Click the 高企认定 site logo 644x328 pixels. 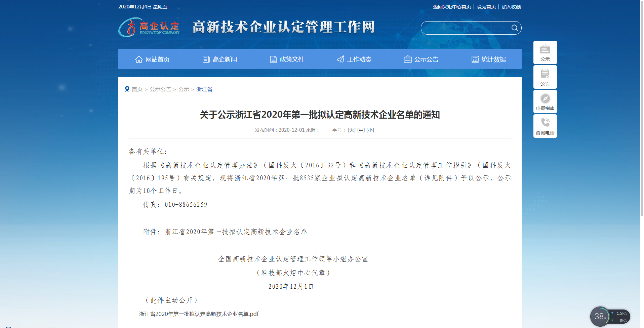pyautogui.click(x=149, y=28)
